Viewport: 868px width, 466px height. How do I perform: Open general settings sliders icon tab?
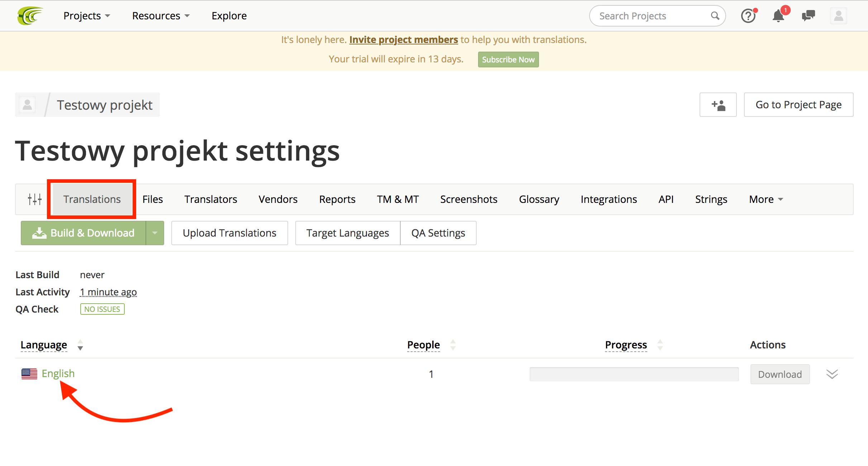35,199
